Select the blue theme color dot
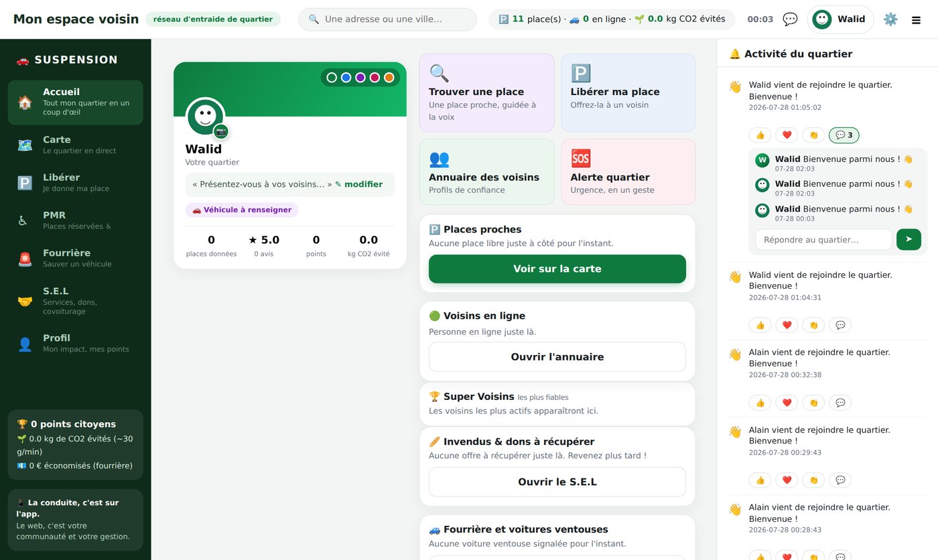Viewport: 938px width, 560px height. point(346,78)
